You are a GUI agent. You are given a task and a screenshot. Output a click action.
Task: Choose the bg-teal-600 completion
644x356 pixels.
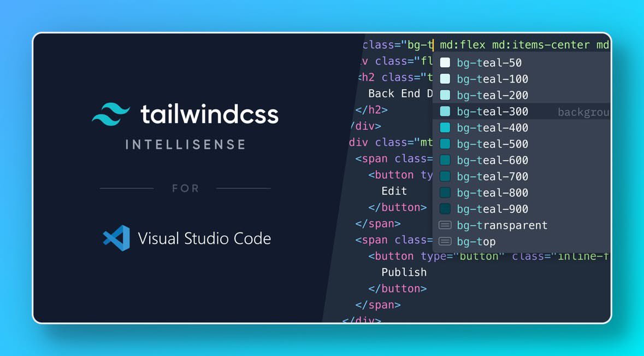(x=522, y=160)
